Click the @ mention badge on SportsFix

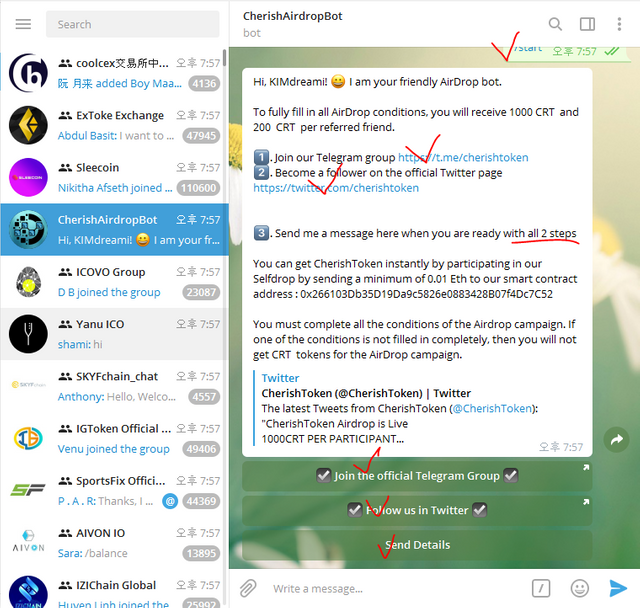(x=170, y=501)
